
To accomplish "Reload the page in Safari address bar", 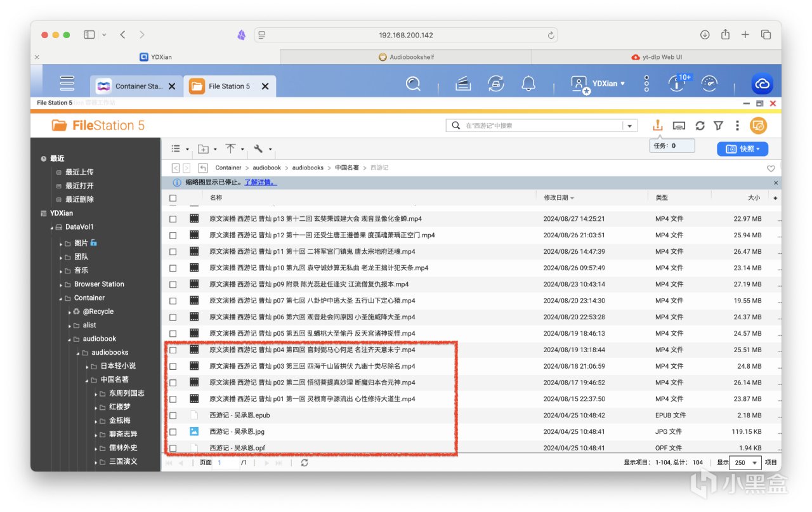I will point(551,36).
